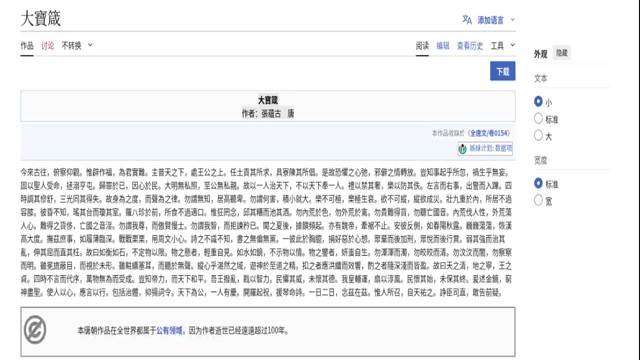Viewport: 640px width, 360px height.
Task: Click the translate icon beside 添加语言
Action: coord(467,20)
